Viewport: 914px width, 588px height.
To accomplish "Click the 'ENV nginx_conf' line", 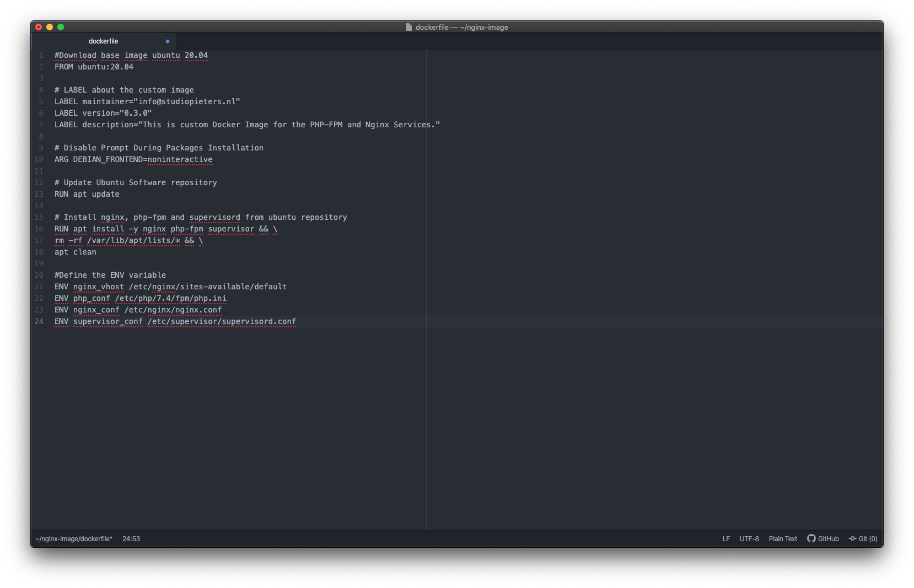I will click(138, 310).
